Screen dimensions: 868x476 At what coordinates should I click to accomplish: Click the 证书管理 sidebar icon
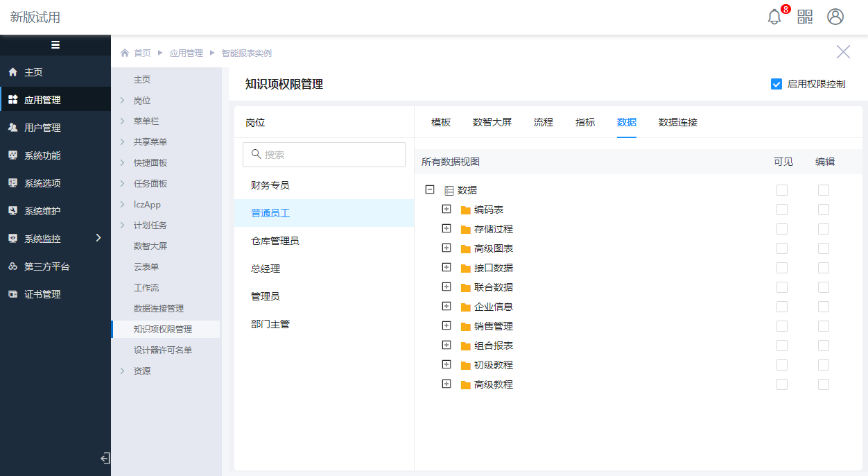12,294
